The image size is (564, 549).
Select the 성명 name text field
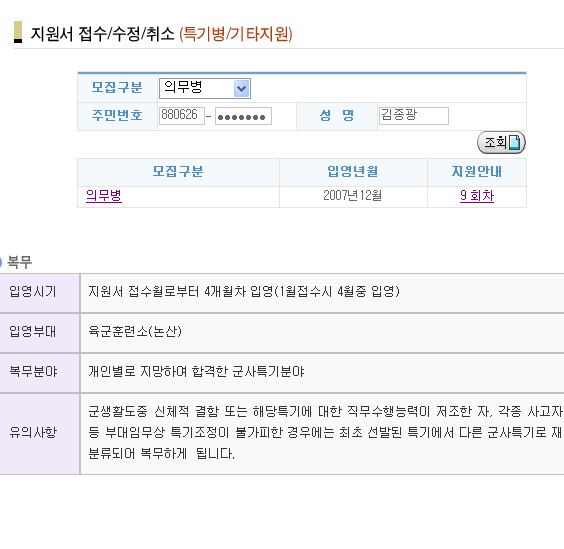(x=414, y=116)
